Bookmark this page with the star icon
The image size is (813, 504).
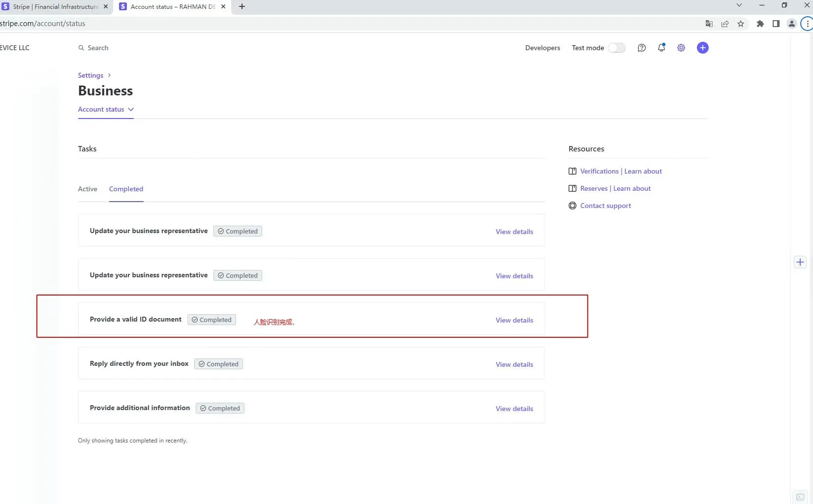(x=741, y=24)
